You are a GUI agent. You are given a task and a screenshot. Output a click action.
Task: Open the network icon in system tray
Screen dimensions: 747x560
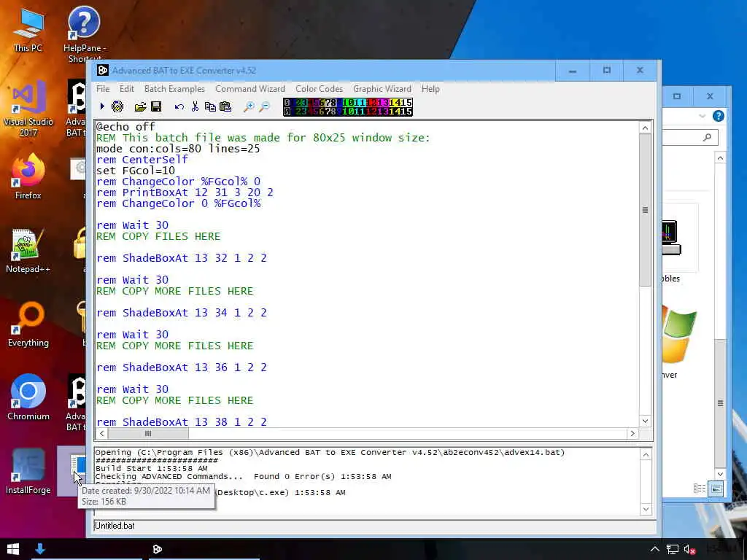pos(672,550)
